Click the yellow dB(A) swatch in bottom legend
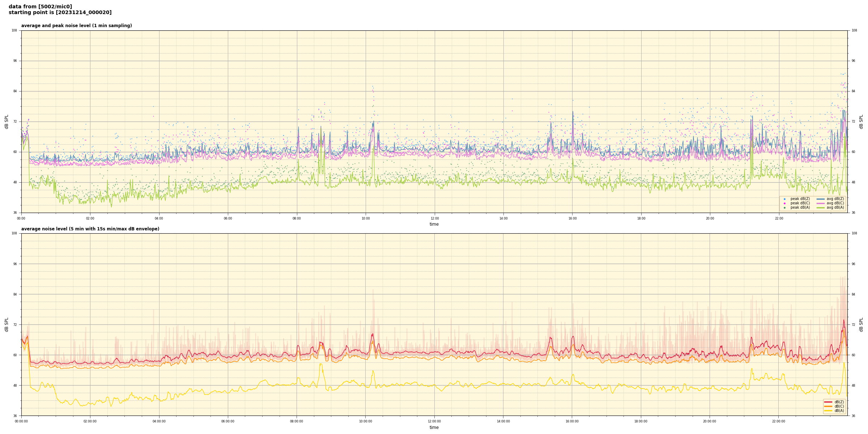 pyautogui.click(x=828, y=410)
